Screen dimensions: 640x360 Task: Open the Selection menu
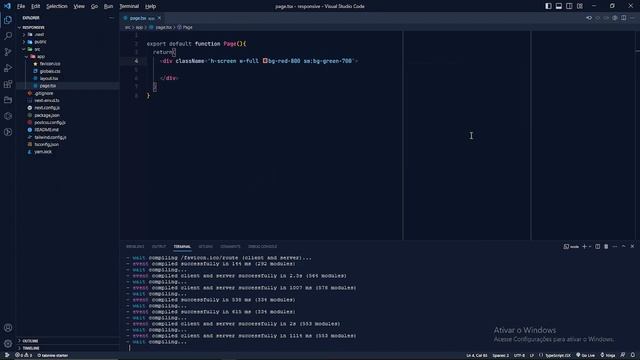tap(57, 7)
